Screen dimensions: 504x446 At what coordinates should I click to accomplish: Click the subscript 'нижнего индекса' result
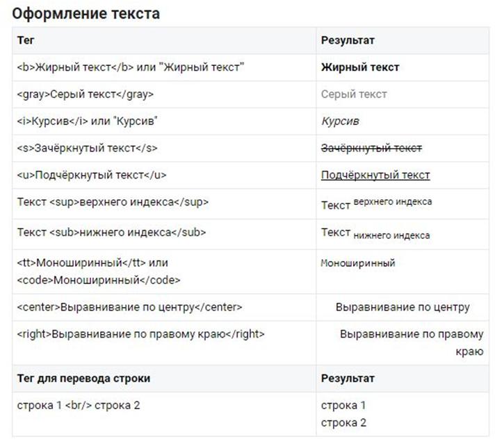tap(391, 236)
